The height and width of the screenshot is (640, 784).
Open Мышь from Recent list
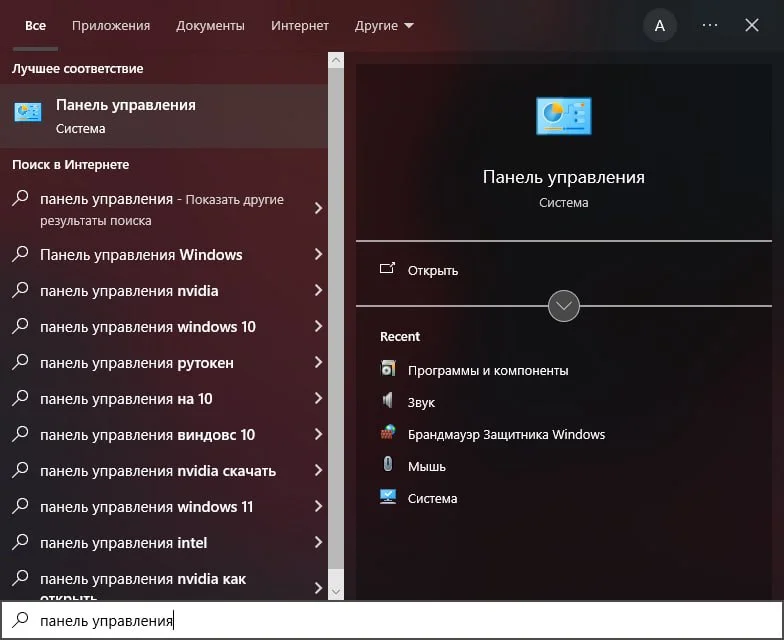[x=426, y=466]
